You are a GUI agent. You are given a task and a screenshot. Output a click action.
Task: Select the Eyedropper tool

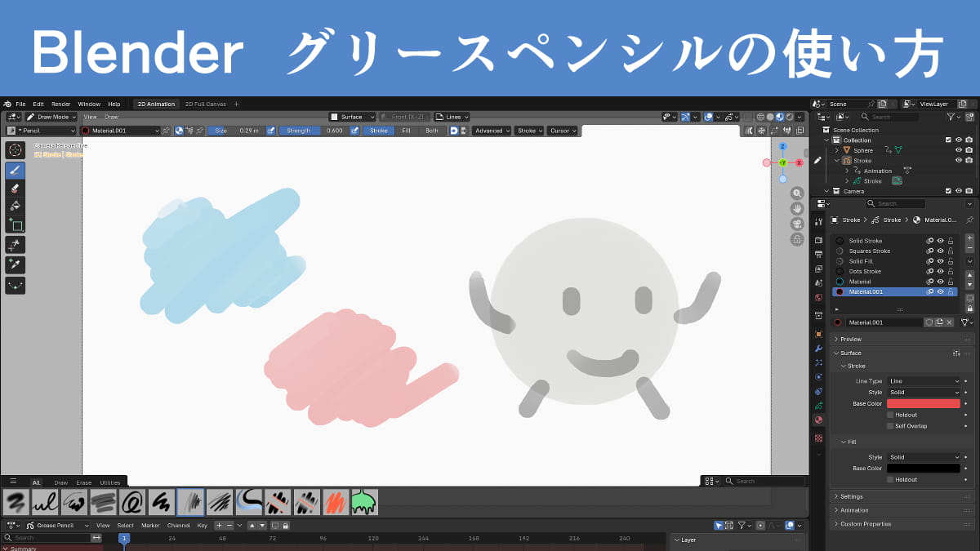[15, 264]
